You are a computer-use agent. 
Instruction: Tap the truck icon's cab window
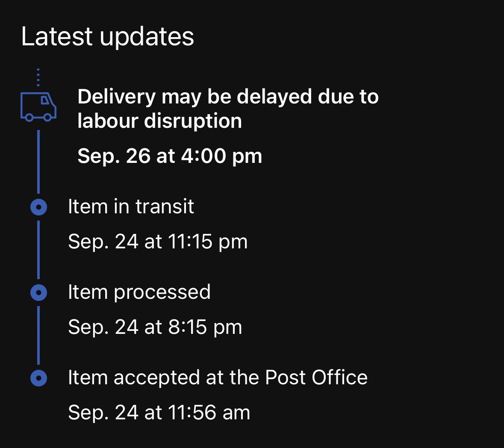click(x=45, y=100)
